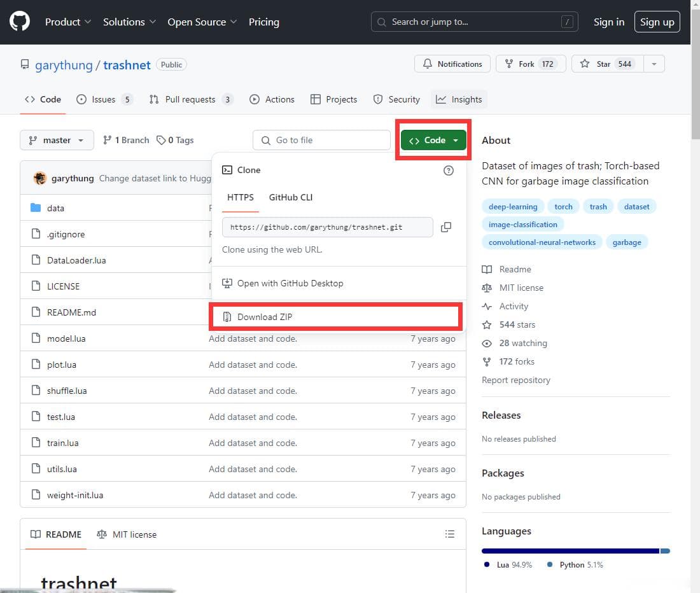Open the star lists dropdown arrow
The height and width of the screenshot is (593, 700).
coord(654,64)
